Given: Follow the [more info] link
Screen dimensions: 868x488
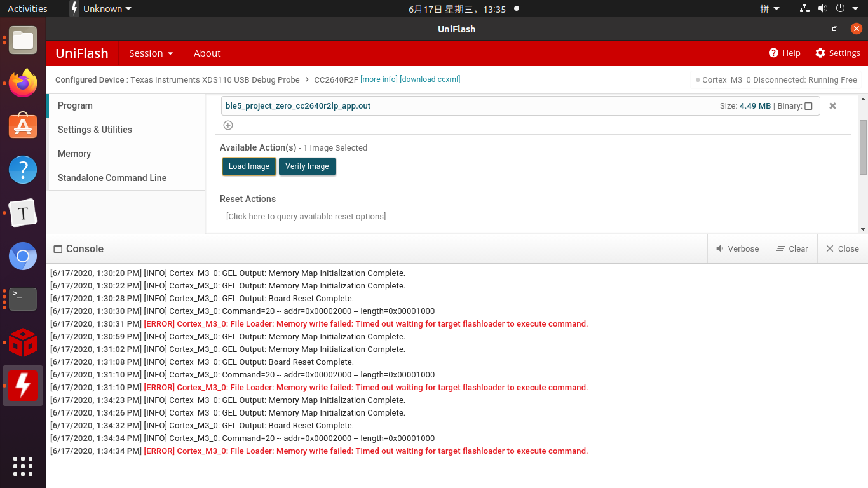Looking at the screenshot, I should click(379, 79).
